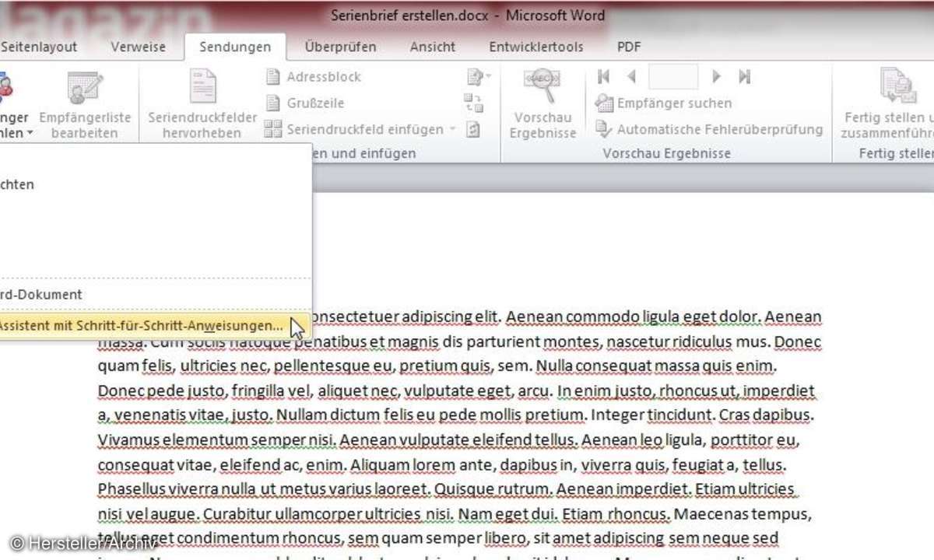Go to previous record arrow
The width and height of the screenshot is (934, 560).
click(631, 76)
